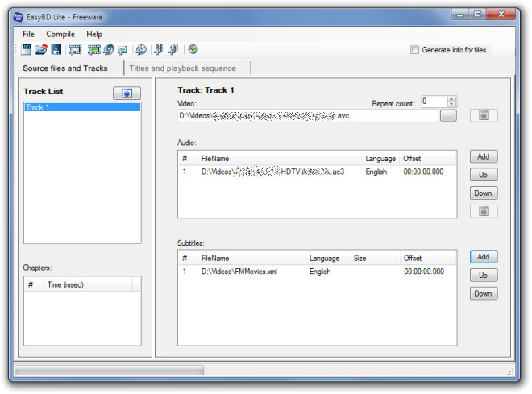The height and width of the screenshot is (394, 532).
Task: Click the subtitles table Size column header
Action: 375,258
